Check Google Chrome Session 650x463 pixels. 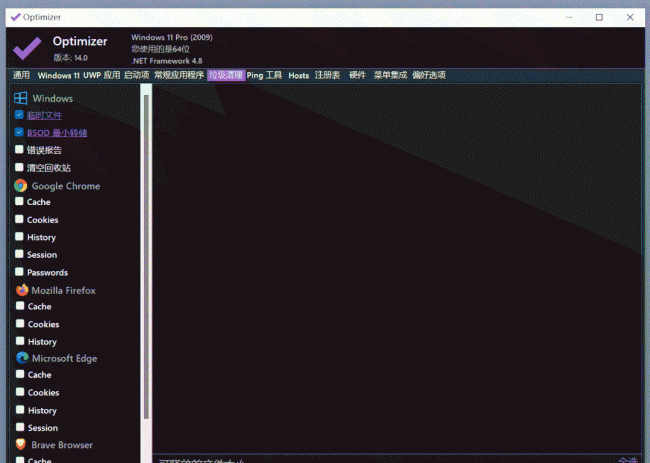19,254
